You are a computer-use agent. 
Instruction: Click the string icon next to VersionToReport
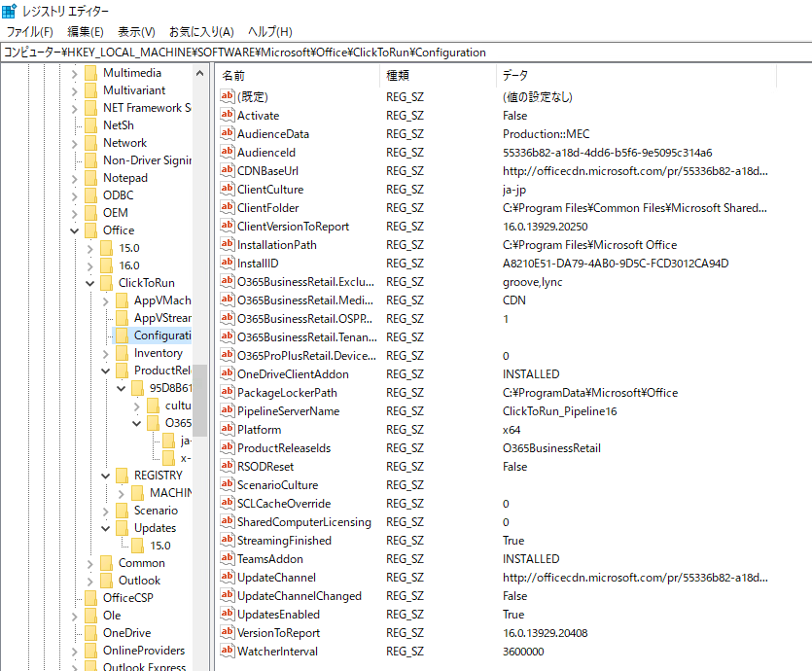(228, 632)
